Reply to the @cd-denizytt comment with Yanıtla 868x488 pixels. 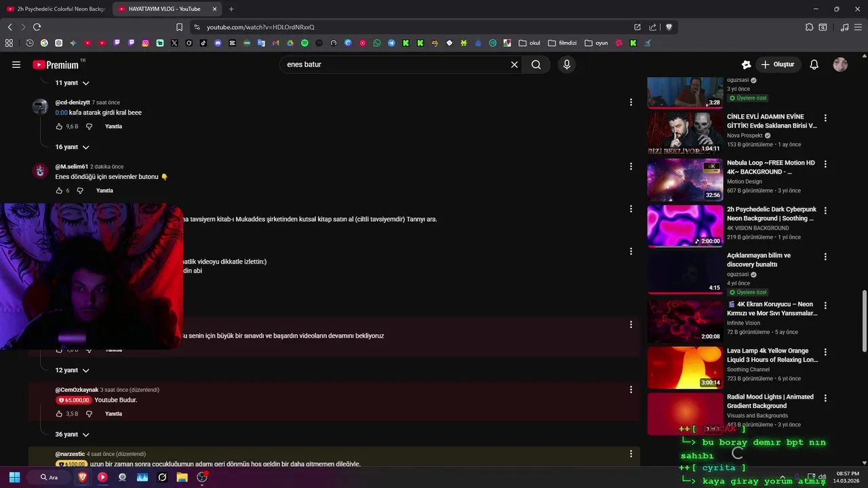click(113, 127)
